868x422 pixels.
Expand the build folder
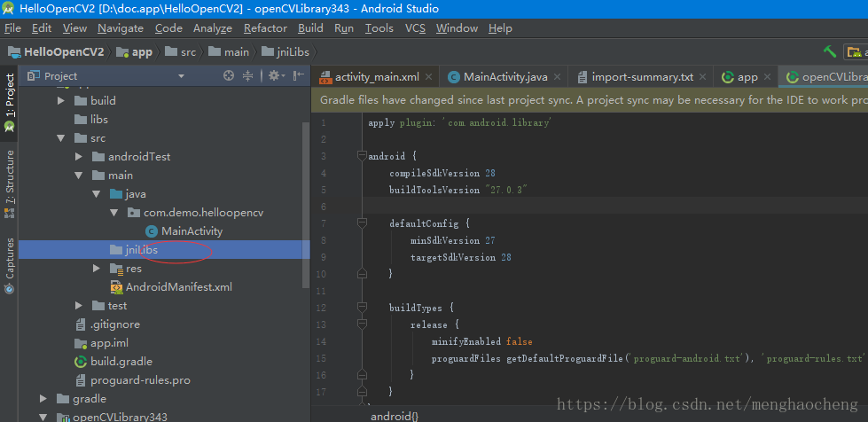coord(61,101)
